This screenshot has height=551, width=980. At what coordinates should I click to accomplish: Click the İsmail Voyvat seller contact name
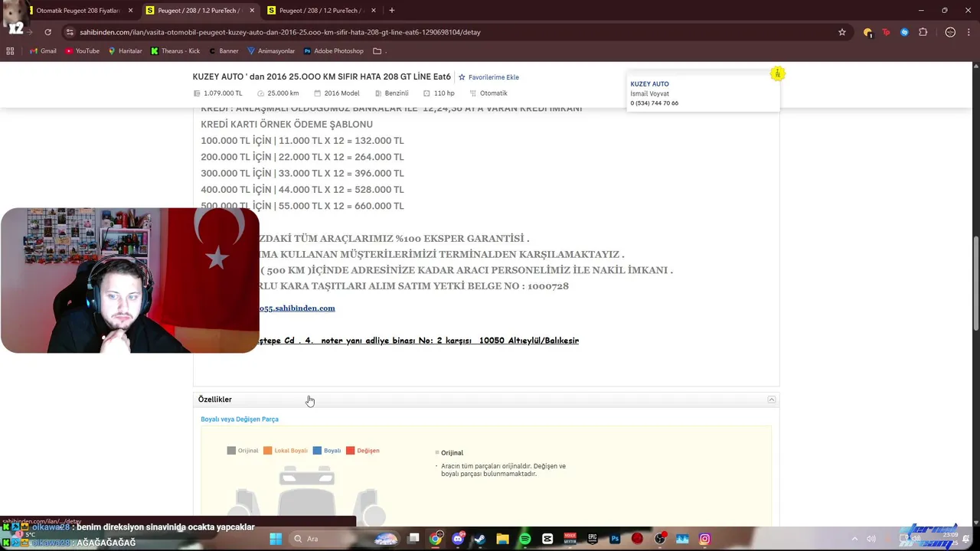click(650, 94)
